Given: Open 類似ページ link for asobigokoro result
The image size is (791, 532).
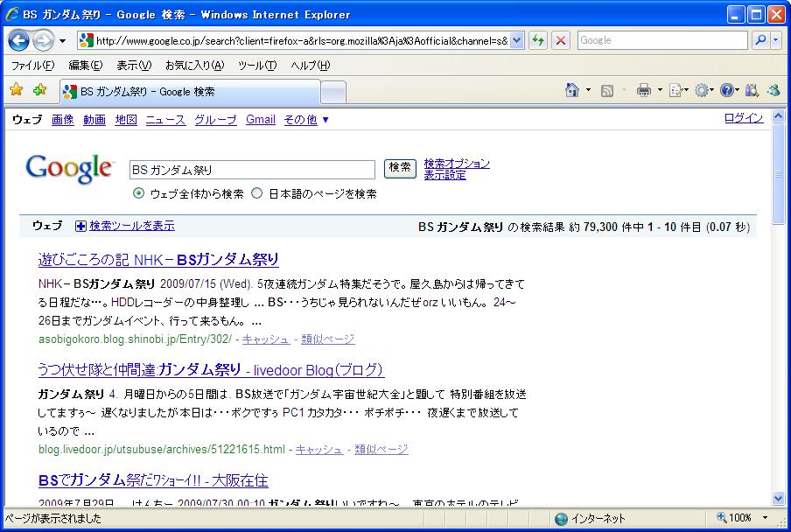Looking at the screenshot, I should [328, 339].
